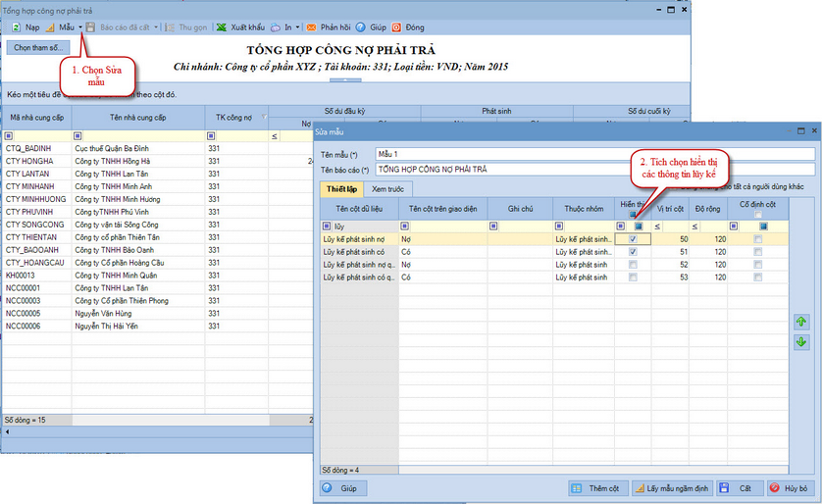Click the Lấy mẫu ngầm định button
Image resolution: width=822 pixels, height=504 pixels.
(x=672, y=488)
